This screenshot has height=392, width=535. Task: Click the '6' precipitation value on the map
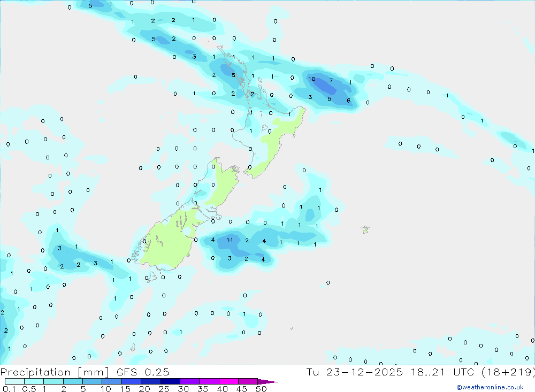click(x=348, y=101)
